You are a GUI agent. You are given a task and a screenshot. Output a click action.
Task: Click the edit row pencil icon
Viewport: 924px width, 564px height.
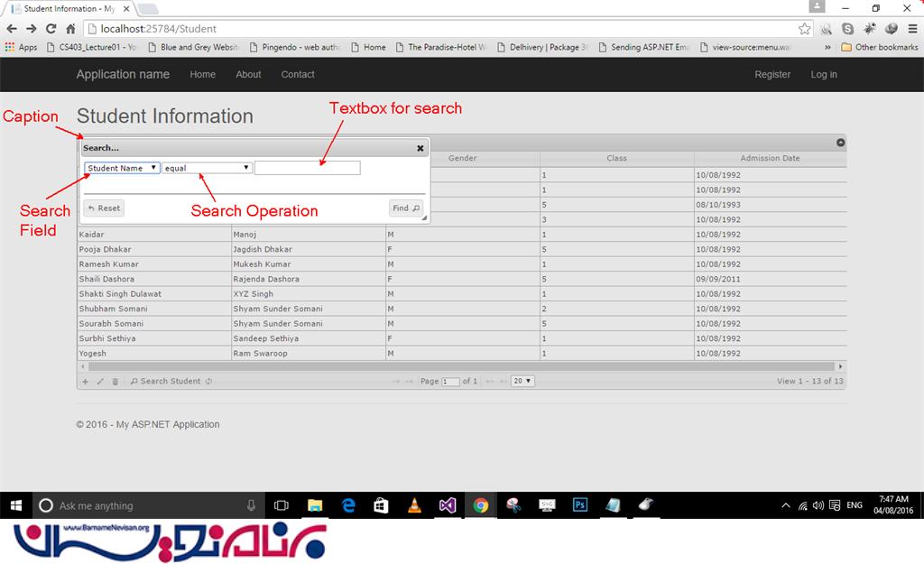point(100,382)
